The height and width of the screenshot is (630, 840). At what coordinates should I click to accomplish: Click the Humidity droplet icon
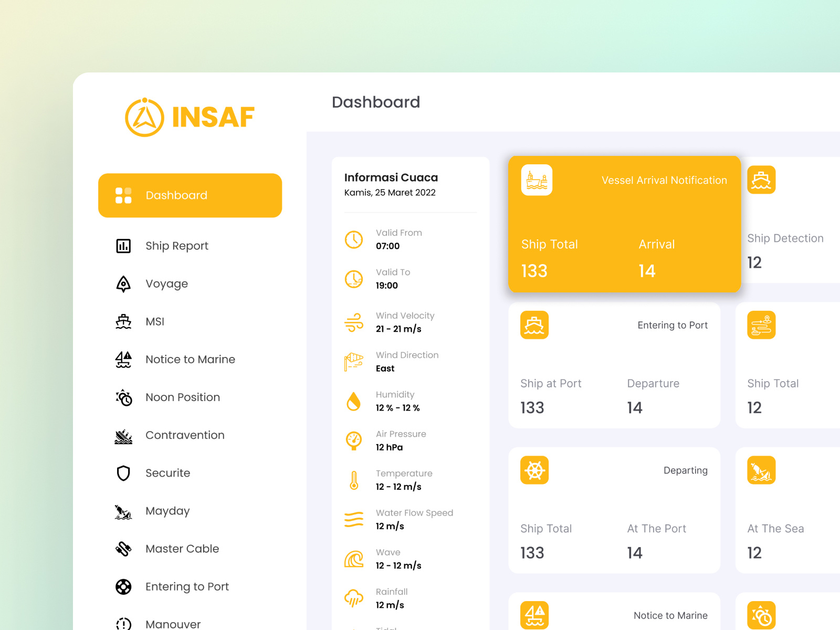(x=354, y=401)
